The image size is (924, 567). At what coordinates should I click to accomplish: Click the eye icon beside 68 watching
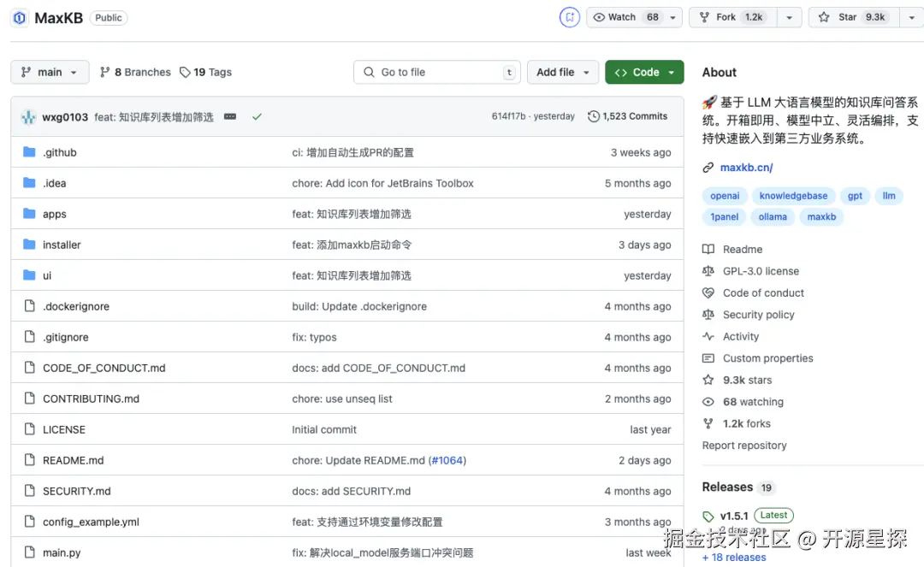click(x=708, y=402)
